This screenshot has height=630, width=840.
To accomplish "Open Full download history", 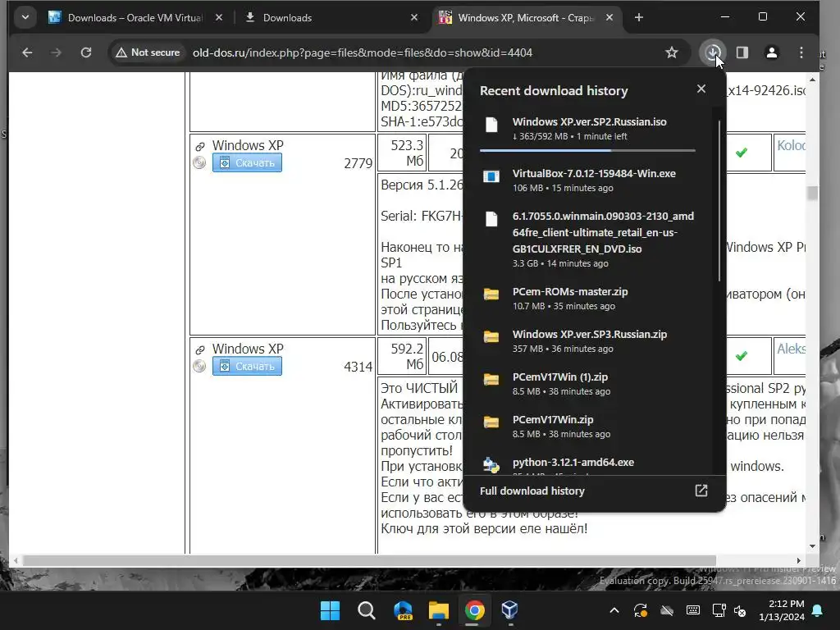I will coord(595,491).
